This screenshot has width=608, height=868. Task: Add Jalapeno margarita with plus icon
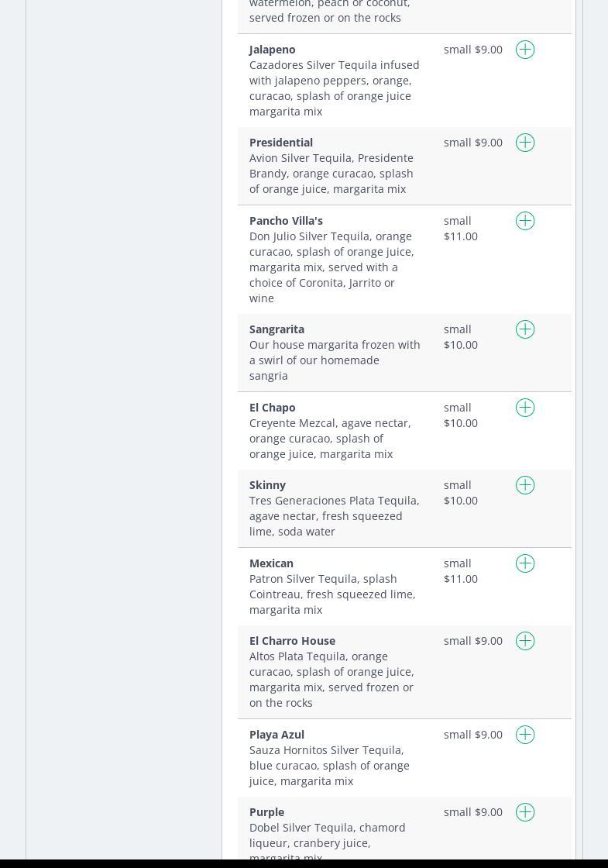[x=525, y=50]
